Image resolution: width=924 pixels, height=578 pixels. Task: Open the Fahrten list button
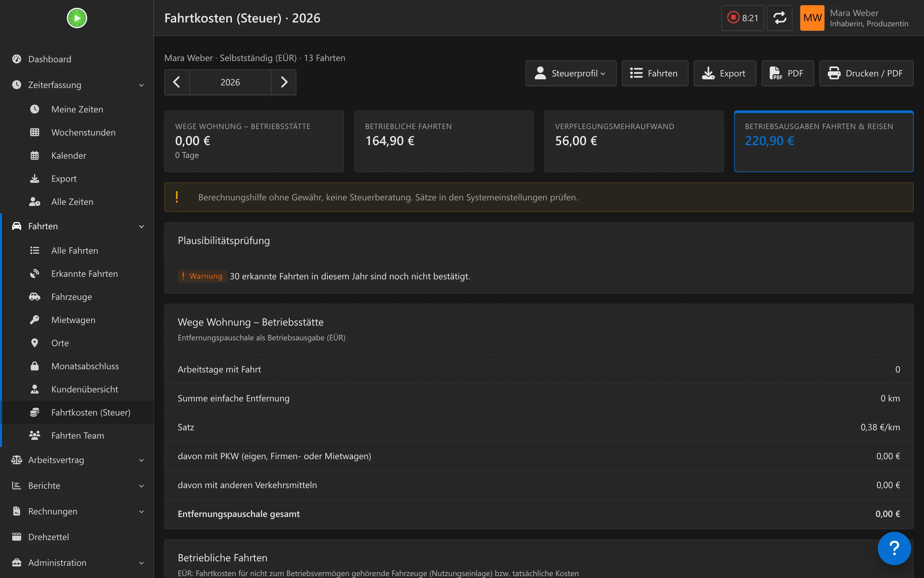(655, 73)
